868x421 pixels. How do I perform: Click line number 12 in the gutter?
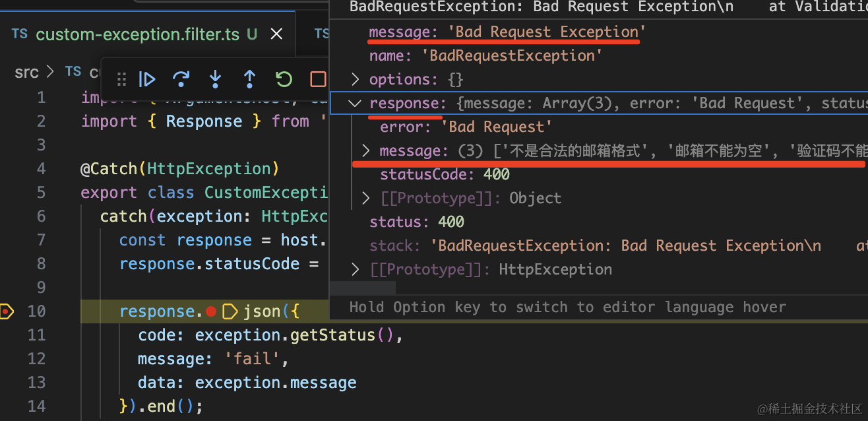pos(37,359)
